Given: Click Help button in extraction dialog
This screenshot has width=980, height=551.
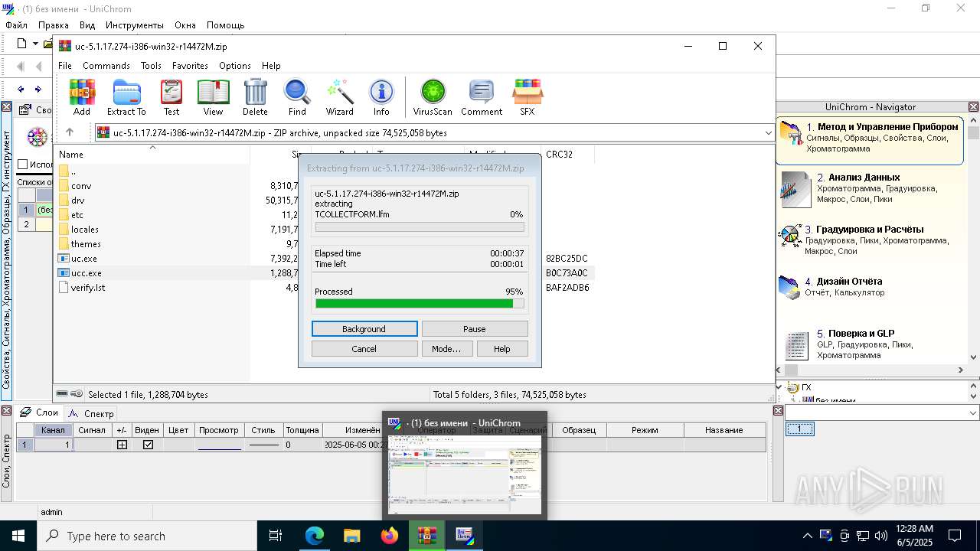Looking at the screenshot, I should (x=502, y=349).
